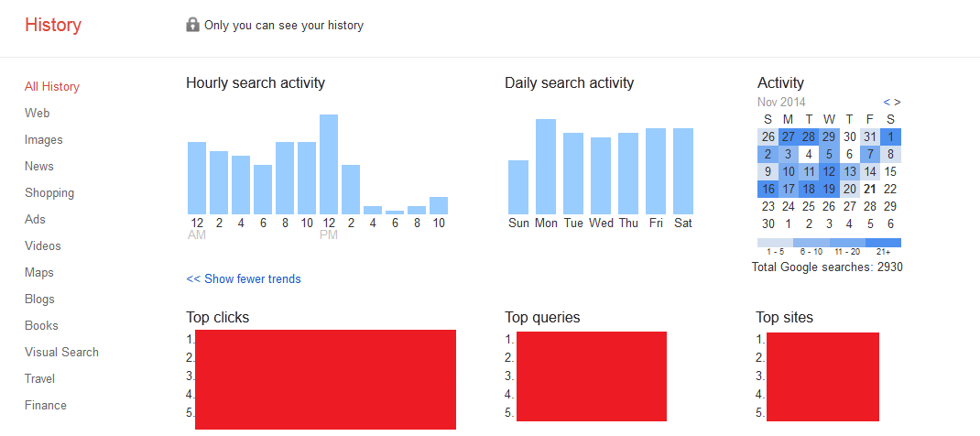Screen dimensions: 980x436
Task: Select October 27 in the Activity calendar
Action: click(x=789, y=136)
